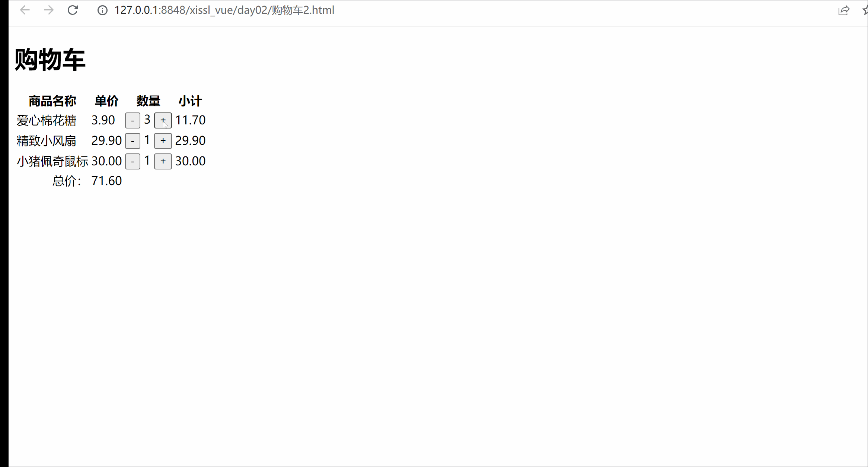Open the site information icon

click(102, 10)
